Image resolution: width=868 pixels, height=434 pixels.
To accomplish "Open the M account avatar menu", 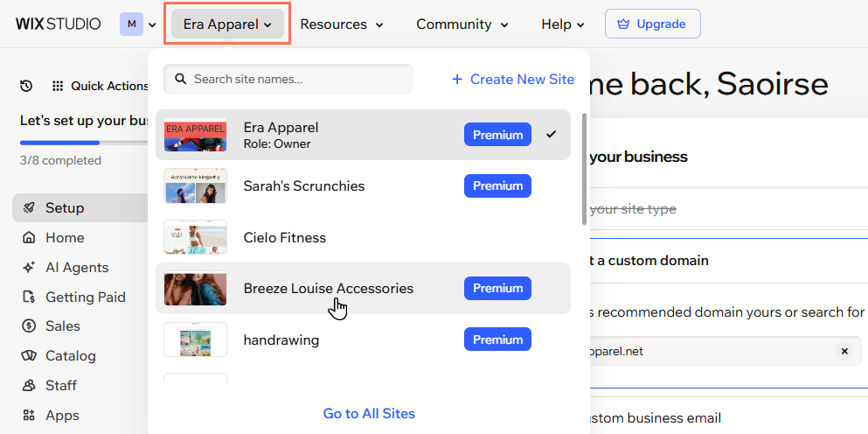I will 138,24.
